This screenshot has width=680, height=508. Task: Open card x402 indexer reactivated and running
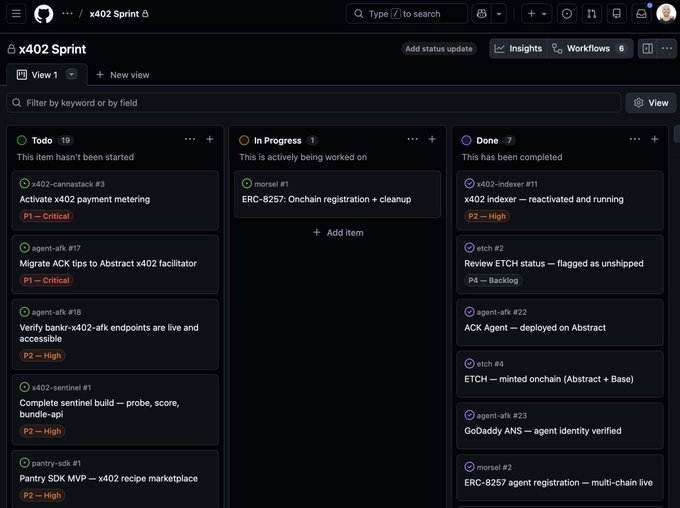(544, 199)
